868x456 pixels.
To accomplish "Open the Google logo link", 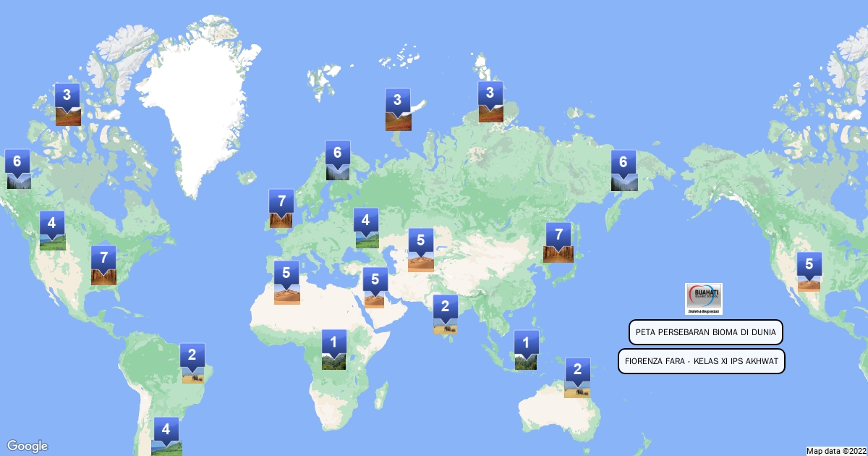I will tap(27, 446).
